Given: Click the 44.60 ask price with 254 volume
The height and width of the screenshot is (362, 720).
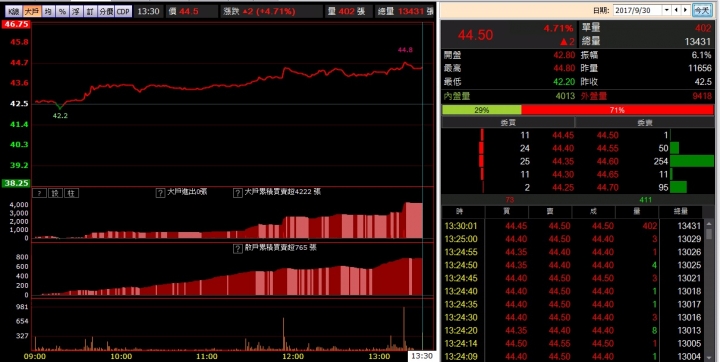Looking at the screenshot, I should coord(608,162).
